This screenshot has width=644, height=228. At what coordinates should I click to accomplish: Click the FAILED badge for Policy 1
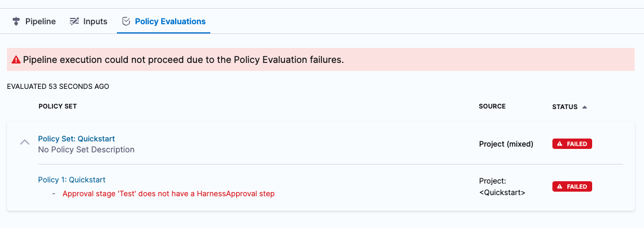572,186
